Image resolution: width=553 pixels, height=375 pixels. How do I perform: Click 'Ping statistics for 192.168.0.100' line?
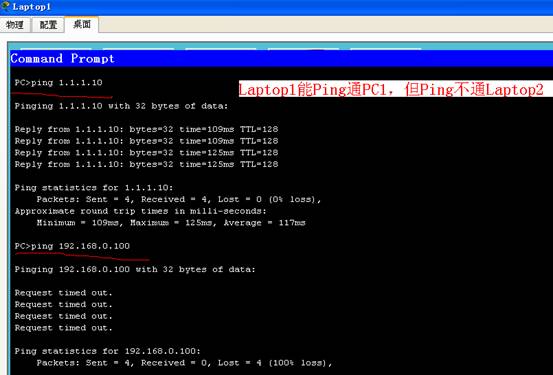[x=108, y=351]
